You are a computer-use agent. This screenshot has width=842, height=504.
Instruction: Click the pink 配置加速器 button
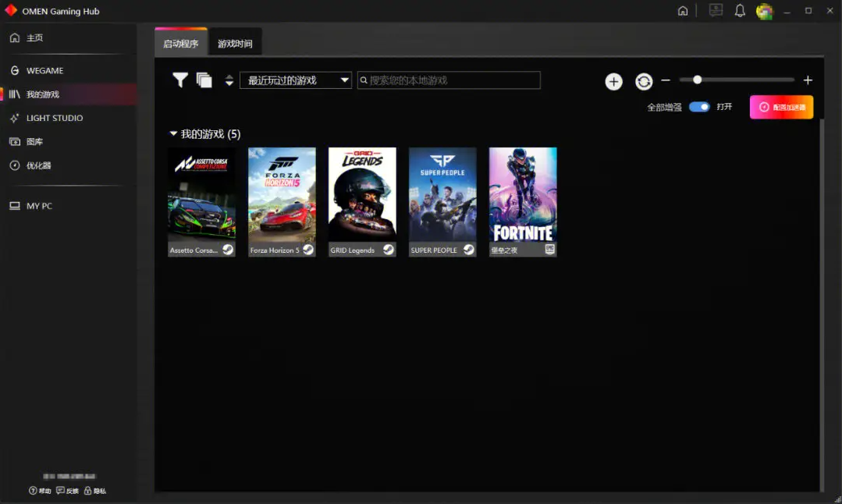click(x=781, y=107)
